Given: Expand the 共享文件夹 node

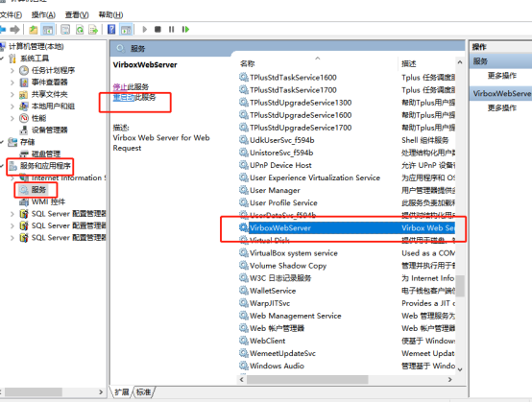Looking at the screenshot, I should click(12, 94).
